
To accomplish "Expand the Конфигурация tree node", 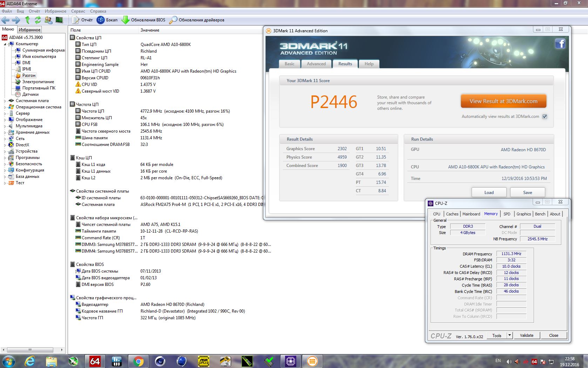I will [x=5, y=170].
